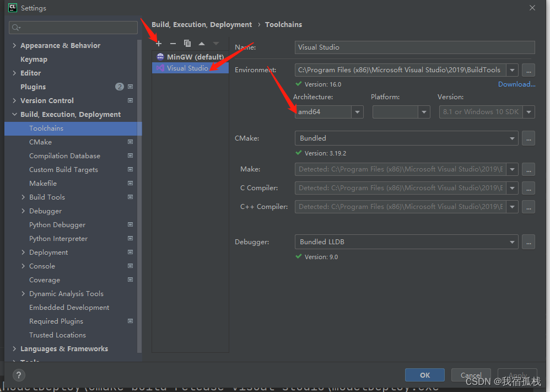Click project-level icon next to Build Tools
Screen dimensions: 550x392
click(130, 197)
